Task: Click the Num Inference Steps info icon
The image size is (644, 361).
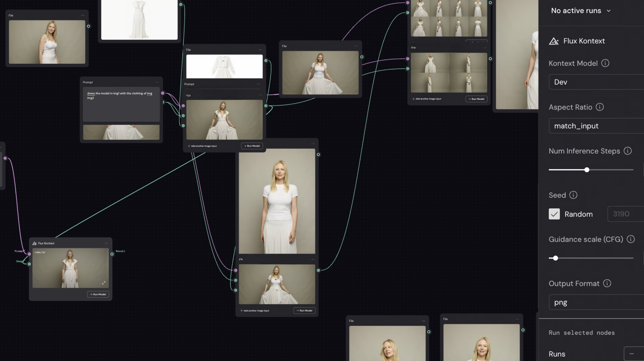Action: [627, 151]
